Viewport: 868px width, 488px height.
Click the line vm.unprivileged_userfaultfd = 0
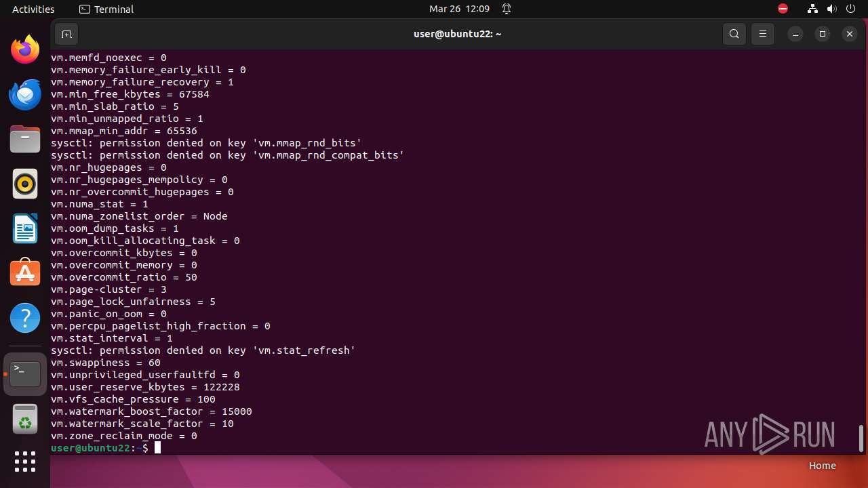[145, 375]
